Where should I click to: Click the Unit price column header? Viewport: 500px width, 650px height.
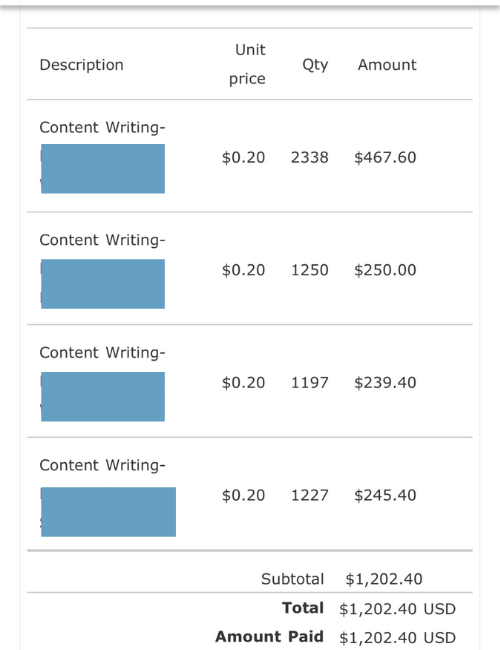[248, 64]
